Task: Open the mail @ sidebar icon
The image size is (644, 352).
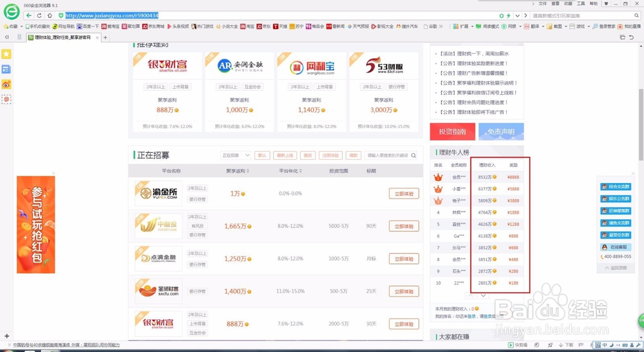Action: 6,99
